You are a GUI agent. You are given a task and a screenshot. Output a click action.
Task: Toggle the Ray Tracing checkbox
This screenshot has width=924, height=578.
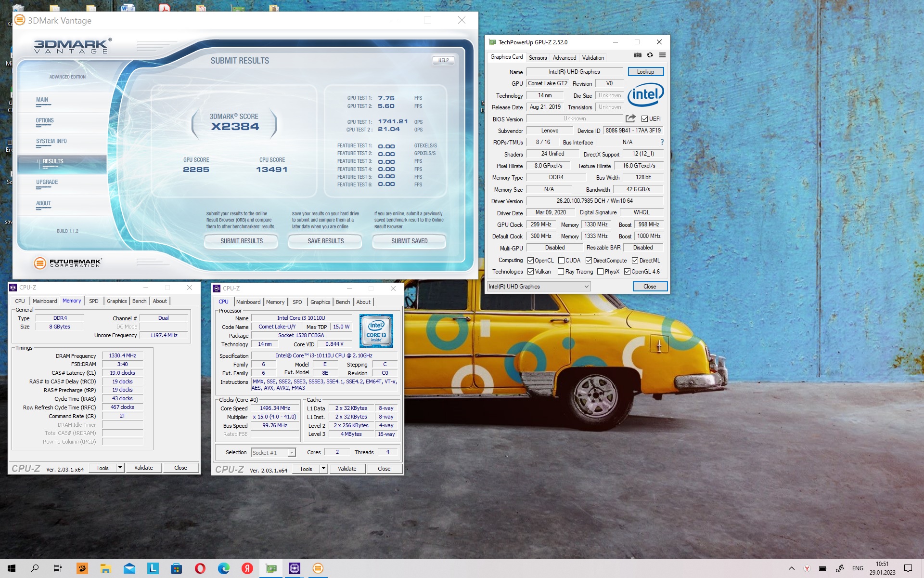[x=561, y=272]
